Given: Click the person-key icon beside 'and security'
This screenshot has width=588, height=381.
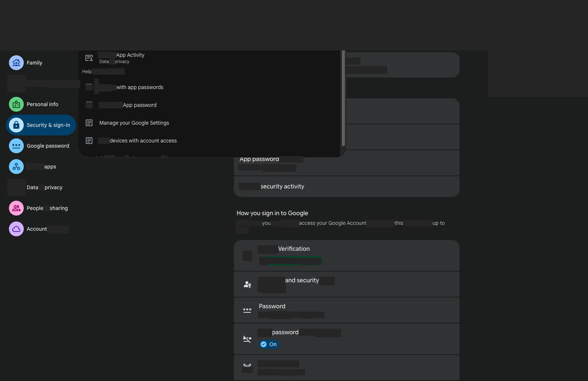Looking at the screenshot, I should pos(247,285).
